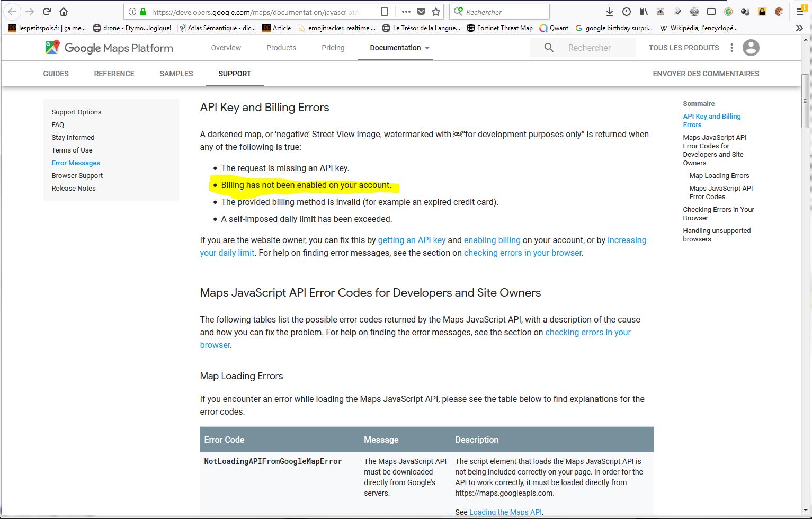Click the Google Maps Platform logo

click(x=109, y=48)
